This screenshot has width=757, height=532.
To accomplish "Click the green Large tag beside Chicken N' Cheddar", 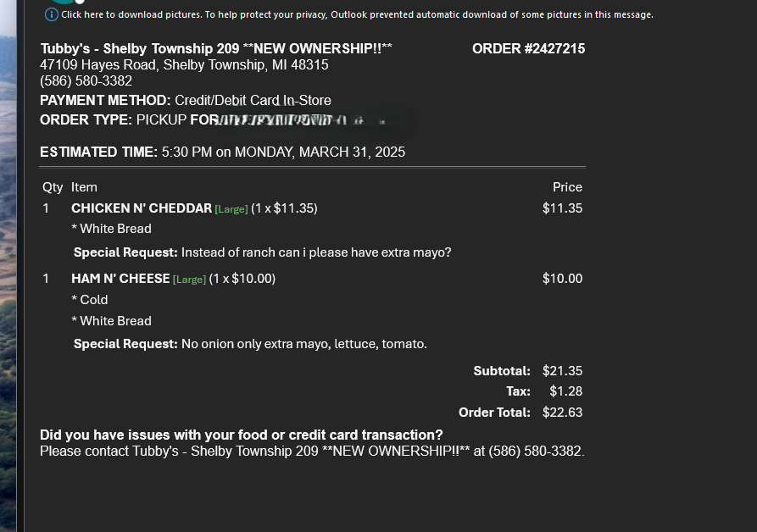I will click(x=231, y=209).
